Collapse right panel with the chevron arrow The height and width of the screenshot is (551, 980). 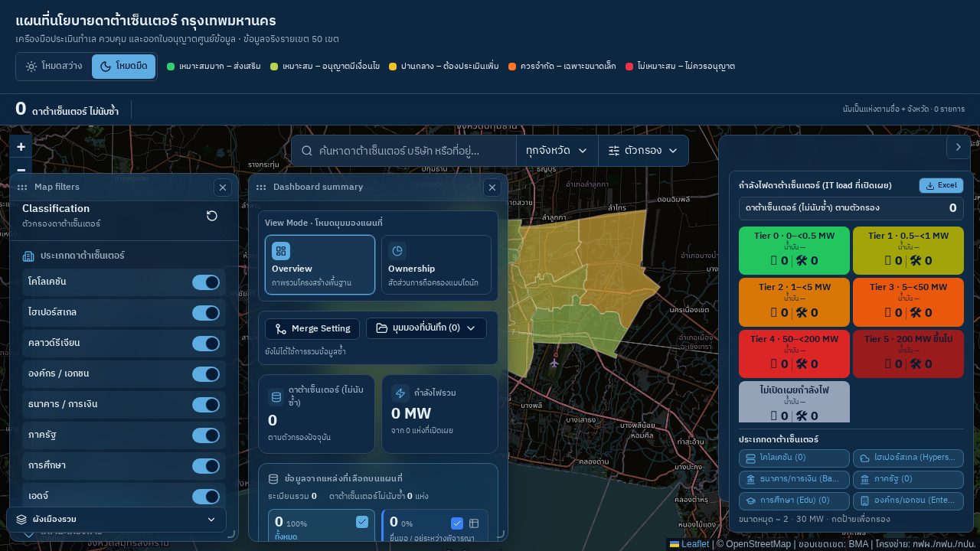point(959,147)
